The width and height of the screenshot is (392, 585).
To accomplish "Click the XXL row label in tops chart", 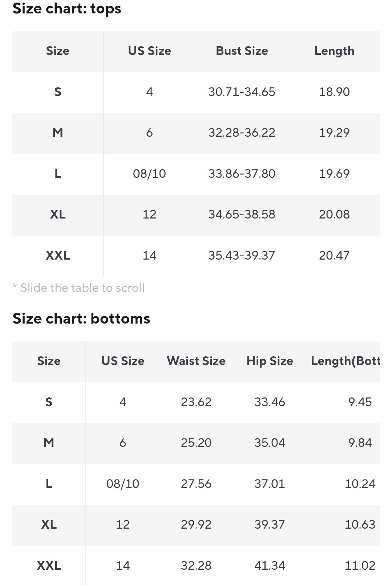I will tap(58, 256).
